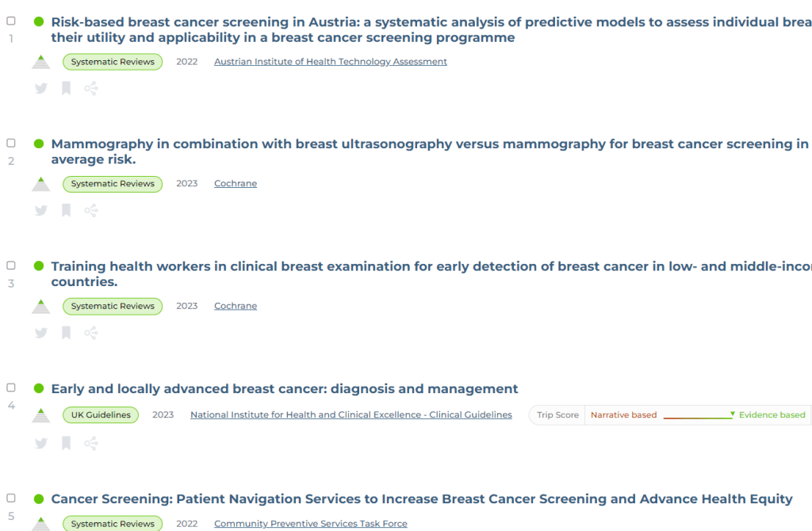The height and width of the screenshot is (531, 812).
Task: Click evidence pyramid icon for result 3
Action: (41, 306)
